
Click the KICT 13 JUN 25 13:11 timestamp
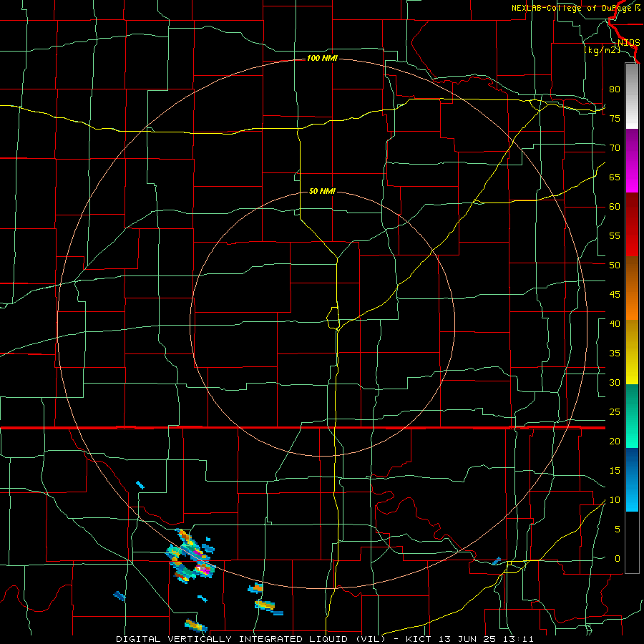(469, 639)
